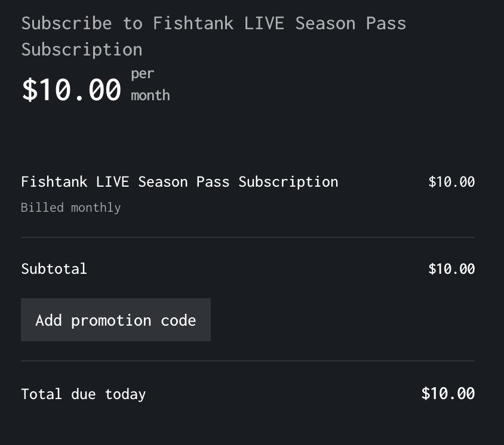The width and height of the screenshot is (504, 445).
Task: Click the "per" label beside the large price
Action: (x=142, y=74)
